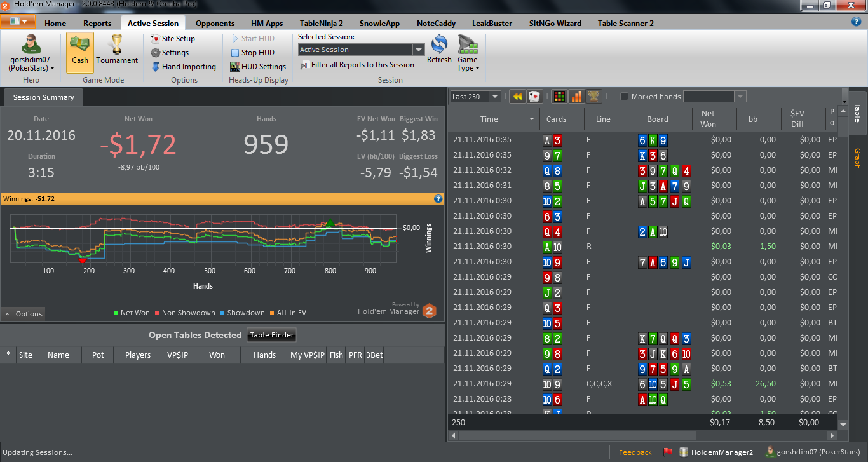Open the Reports tab
868x462 pixels.
(x=97, y=24)
